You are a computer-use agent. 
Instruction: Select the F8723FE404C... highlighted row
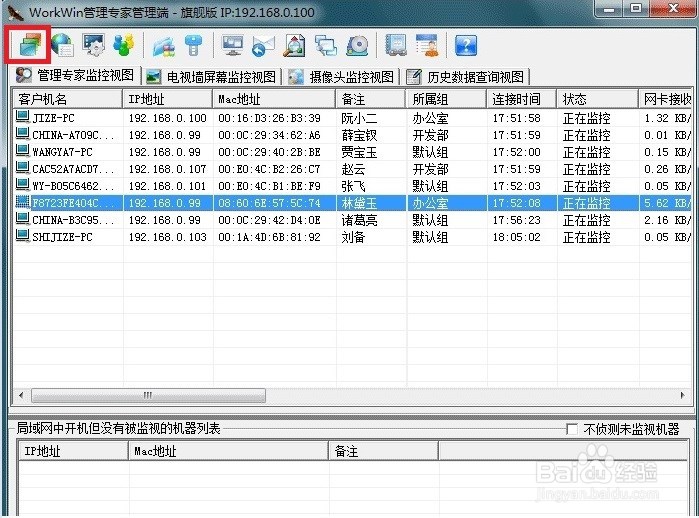pyautogui.click(x=352, y=203)
